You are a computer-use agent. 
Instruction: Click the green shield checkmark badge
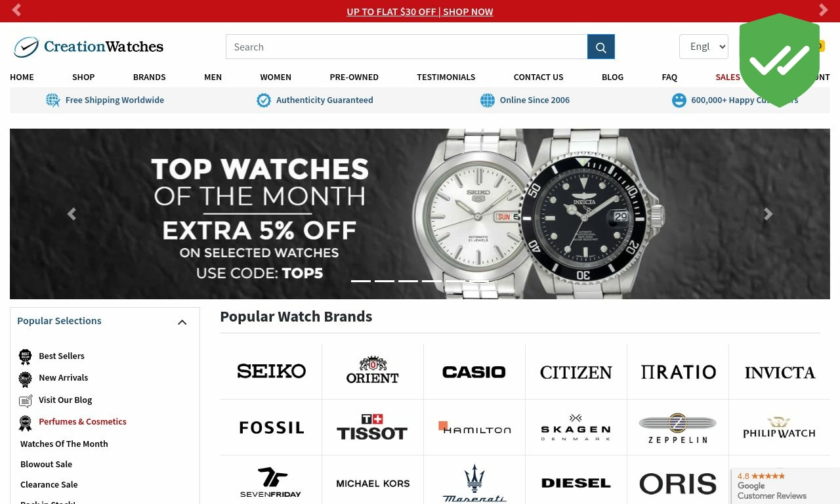pyautogui.click(x=780, y=60)
